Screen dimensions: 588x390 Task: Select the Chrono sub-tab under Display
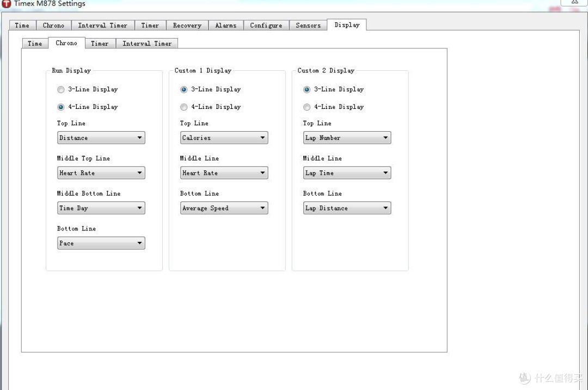click(x=66, y=42)
